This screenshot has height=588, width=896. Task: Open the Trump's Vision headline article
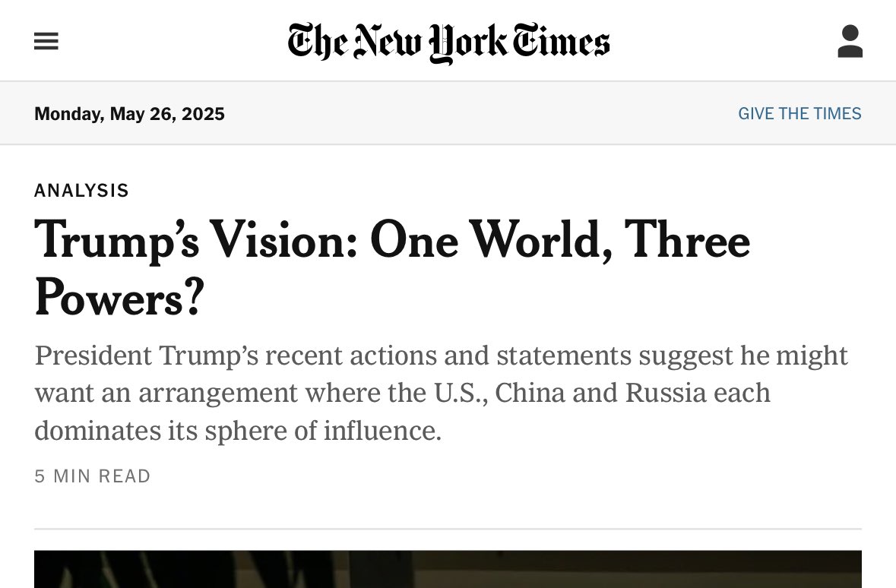click(x=392, y=242)
